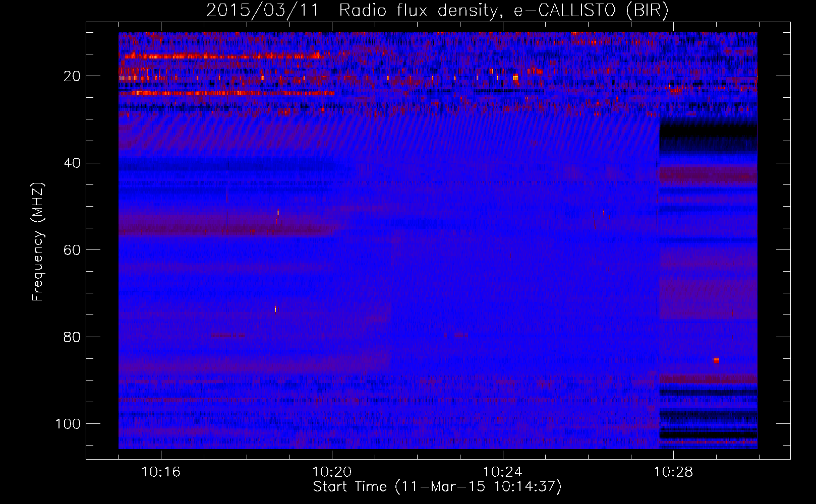Click the 100 MHz frequency tick label

coord(68,424)
